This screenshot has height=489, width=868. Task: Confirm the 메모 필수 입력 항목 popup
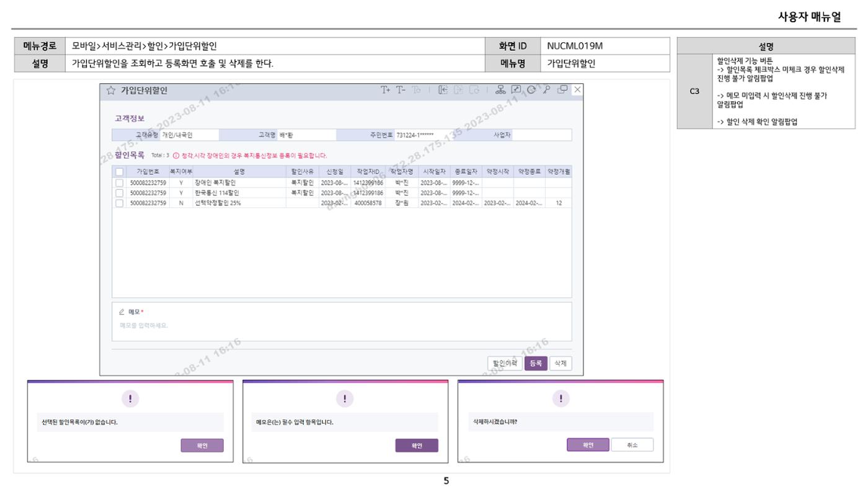417,445
